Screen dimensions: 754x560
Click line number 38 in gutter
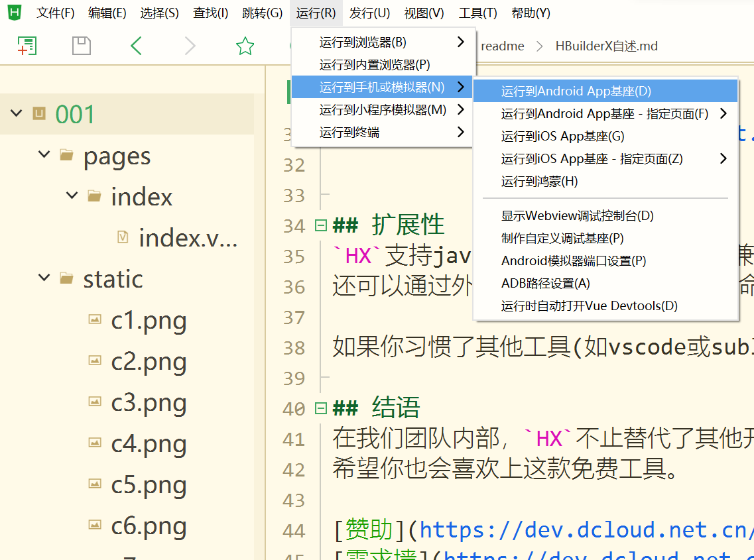pyautogui.click(x=294, y=347)
